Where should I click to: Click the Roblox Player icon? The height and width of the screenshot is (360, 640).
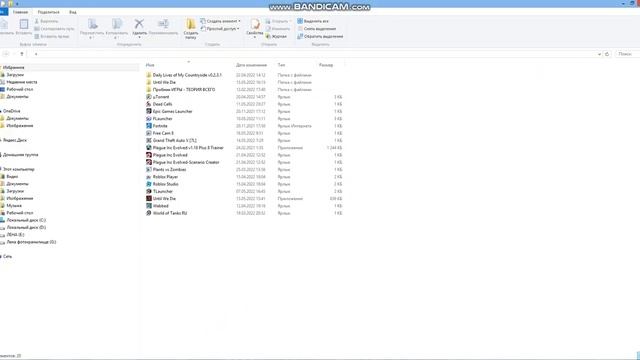point(149,177)
